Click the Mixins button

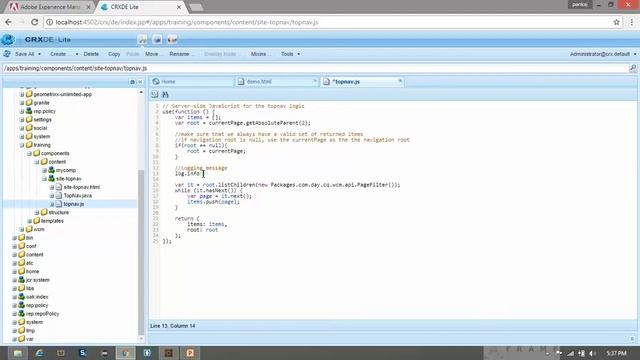point(260,54)
